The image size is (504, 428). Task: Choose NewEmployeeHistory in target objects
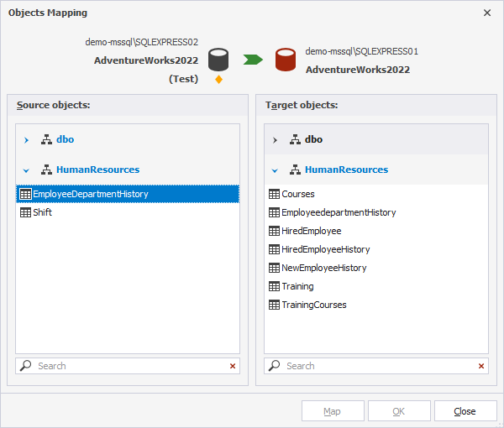(x=323, y=268)
